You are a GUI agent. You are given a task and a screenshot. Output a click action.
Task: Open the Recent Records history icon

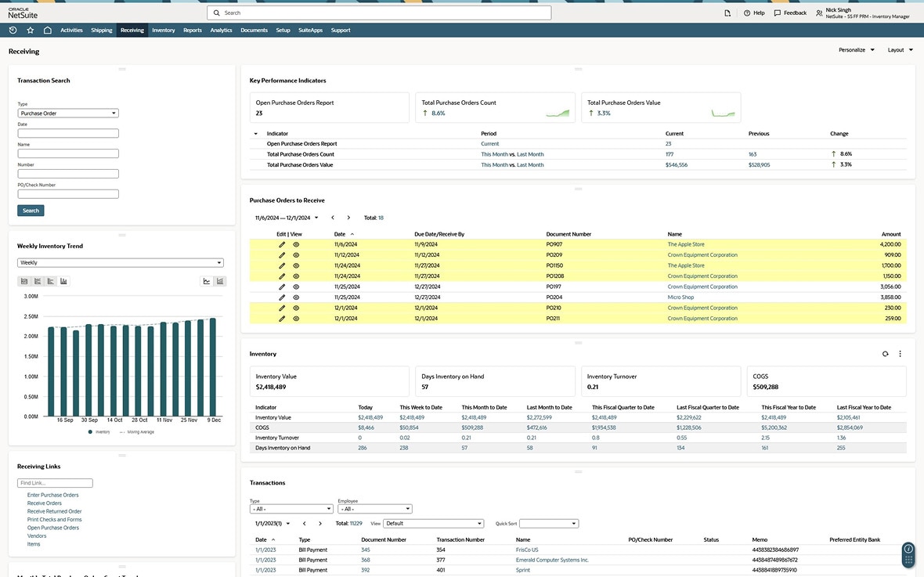pyautogui.click(x=13, y=31)
